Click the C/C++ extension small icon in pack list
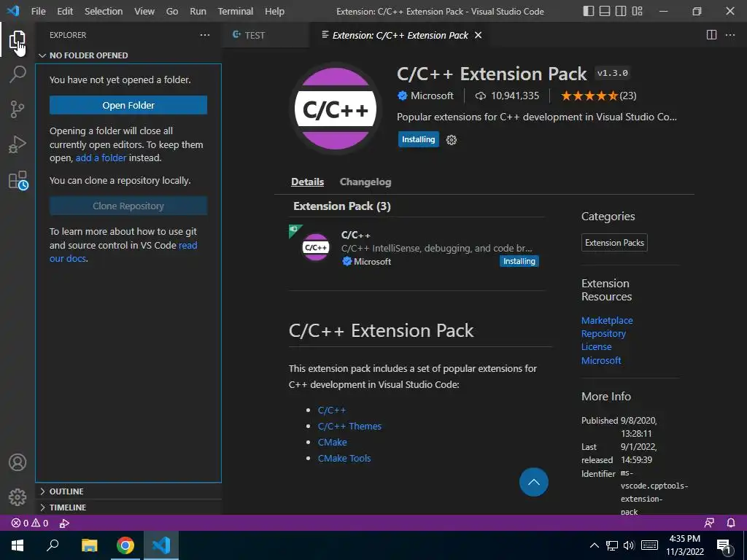The image size is (747, 560). [x=316, y=248]
